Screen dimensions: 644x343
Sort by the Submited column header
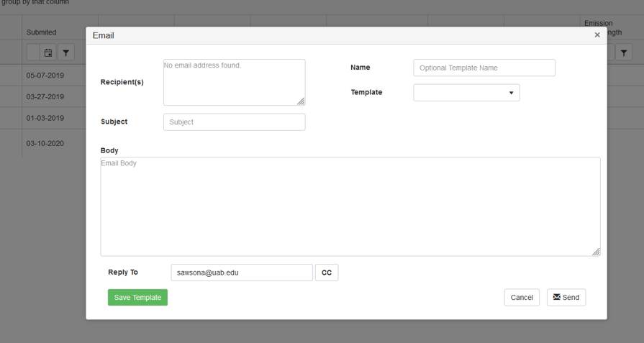[41, 32]
